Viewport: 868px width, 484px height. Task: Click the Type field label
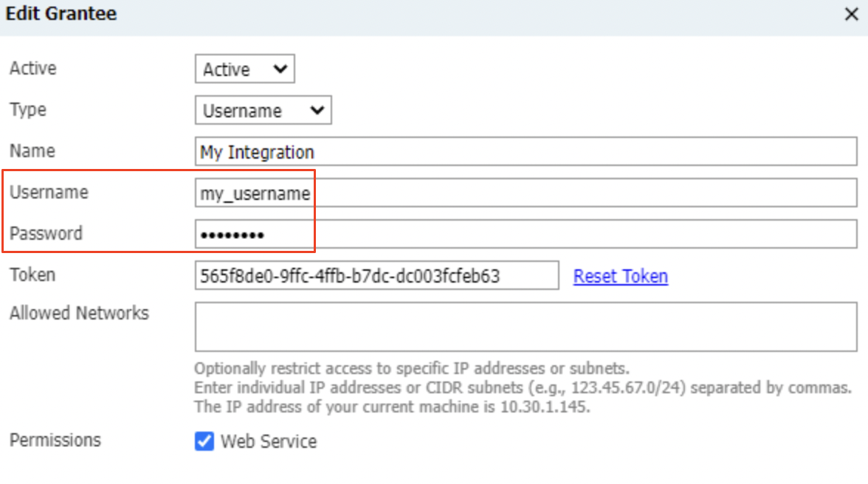28,110
